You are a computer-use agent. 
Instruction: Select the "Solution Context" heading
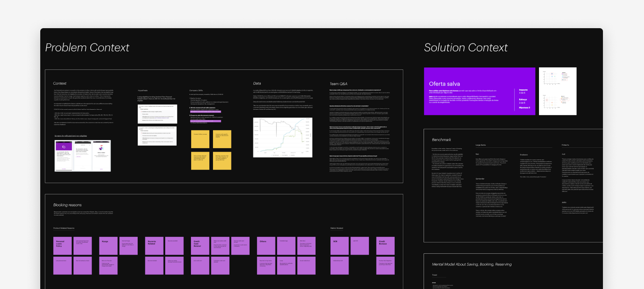point(465,47)
